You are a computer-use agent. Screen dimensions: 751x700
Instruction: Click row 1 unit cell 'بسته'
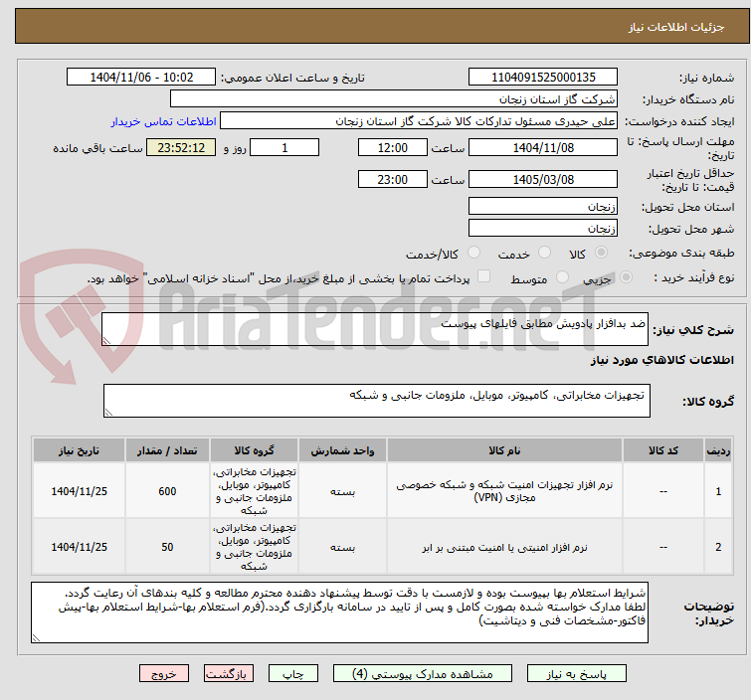342,491
